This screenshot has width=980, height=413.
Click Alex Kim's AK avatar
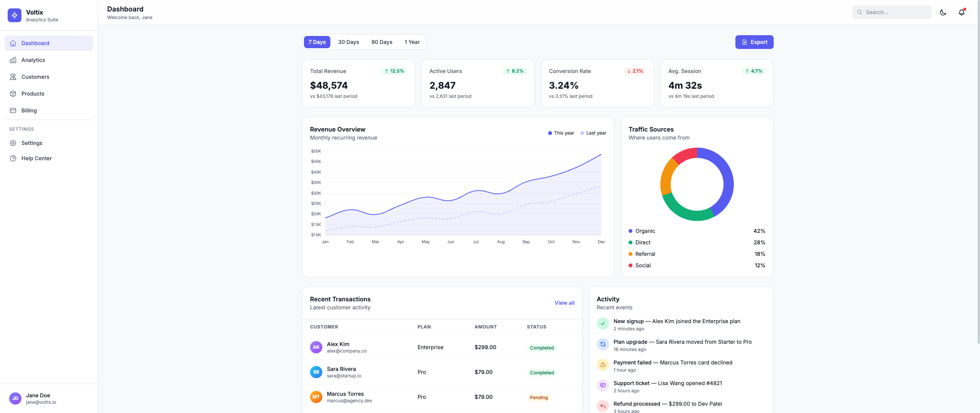tap(316, 347)
